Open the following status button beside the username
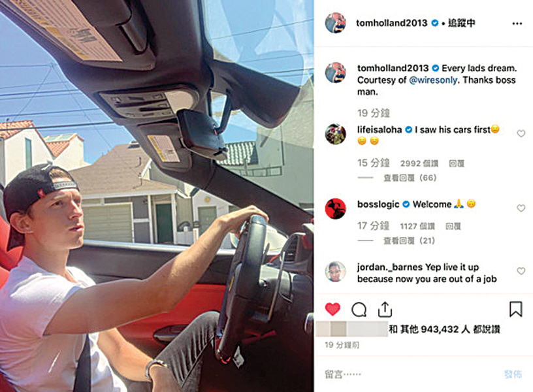Viewport: 533px width, 392px height. [461, 23]
